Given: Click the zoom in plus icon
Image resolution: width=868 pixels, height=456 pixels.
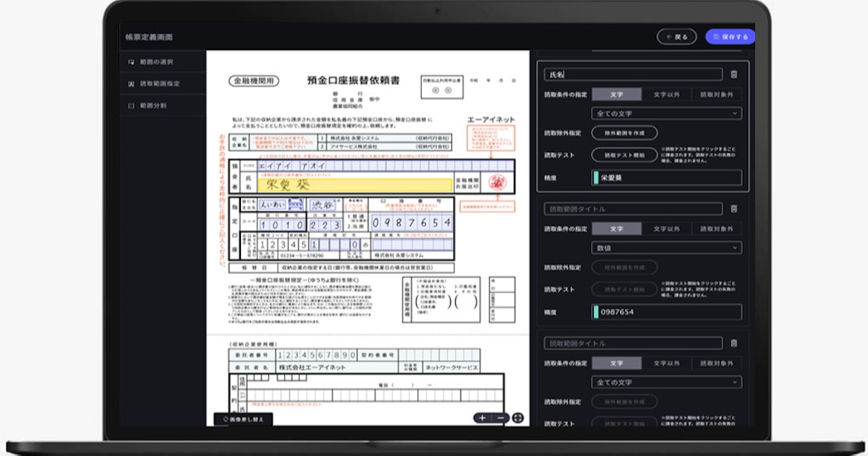Looking at the screenshot, I should pyautogui.click(x=482, y=418).
